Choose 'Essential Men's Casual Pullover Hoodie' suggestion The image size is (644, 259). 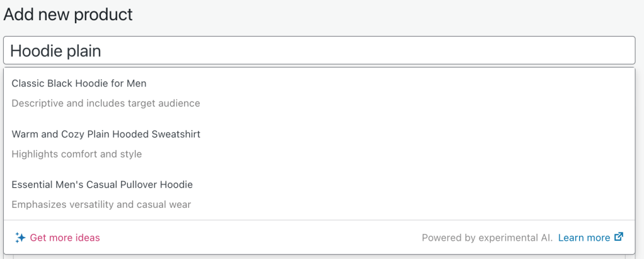(x=102, y=185)
